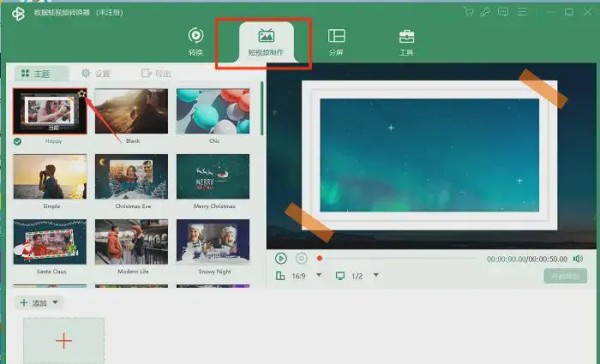Image resolution: width=600 pixels, height=364 pixels.
Task: Stop the preview playback
Action: [x=302, y=258]
